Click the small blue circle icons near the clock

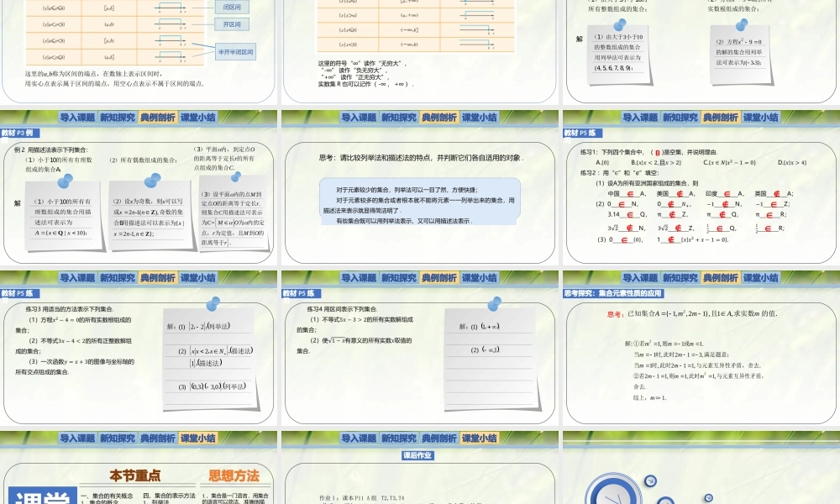click(x=650, y=480)
